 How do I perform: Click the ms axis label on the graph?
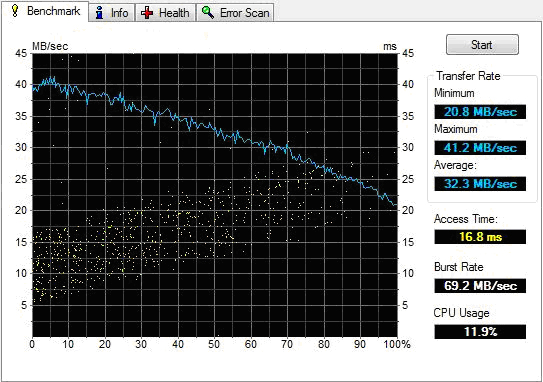point(390,46)
